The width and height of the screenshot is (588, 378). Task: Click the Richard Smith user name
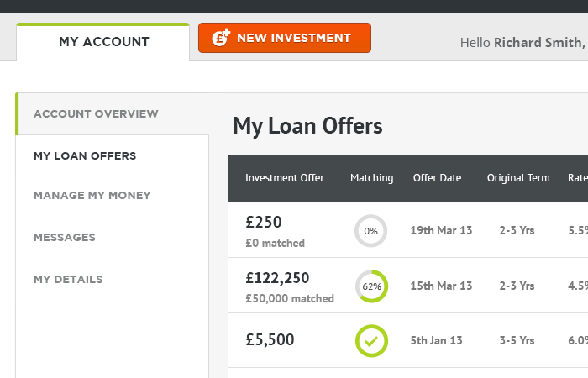[x=539, y=42]
